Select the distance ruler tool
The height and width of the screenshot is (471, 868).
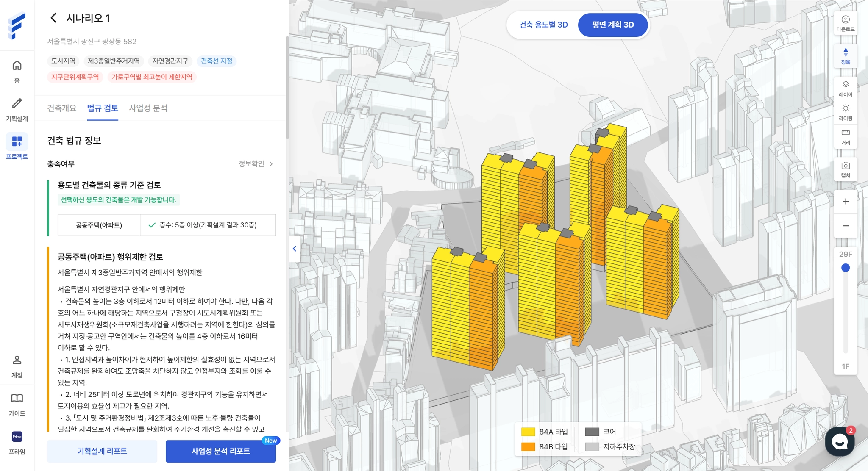845,136
